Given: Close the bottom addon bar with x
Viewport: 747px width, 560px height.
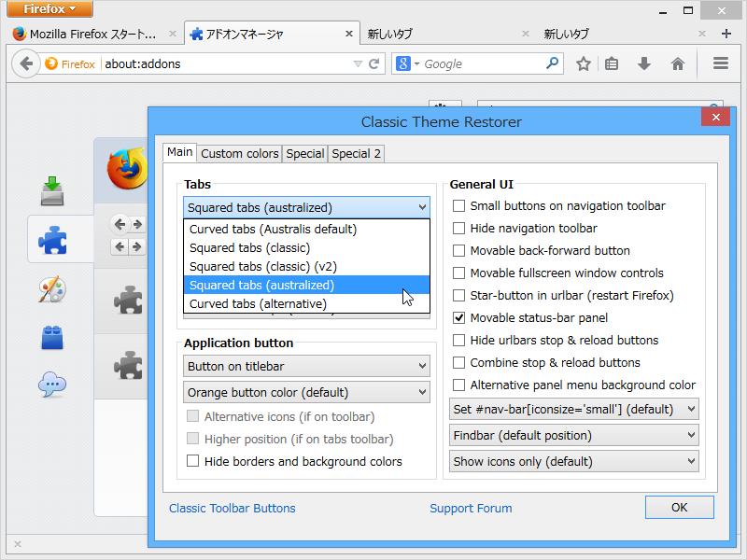Looking at the screenshot, I should coord(18,544).
